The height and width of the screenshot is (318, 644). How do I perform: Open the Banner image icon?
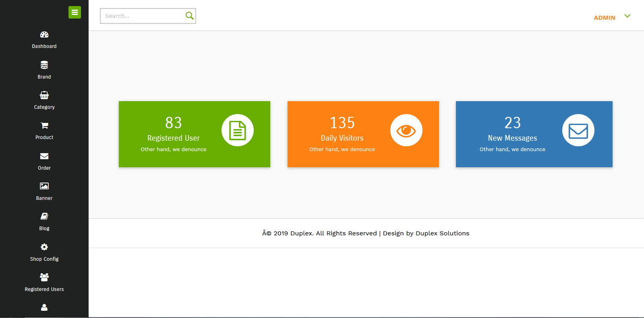pos(44,186)
